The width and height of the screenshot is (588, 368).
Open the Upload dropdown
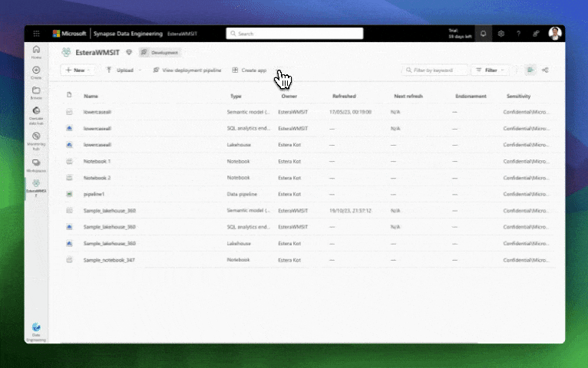(x=124, y=70)
